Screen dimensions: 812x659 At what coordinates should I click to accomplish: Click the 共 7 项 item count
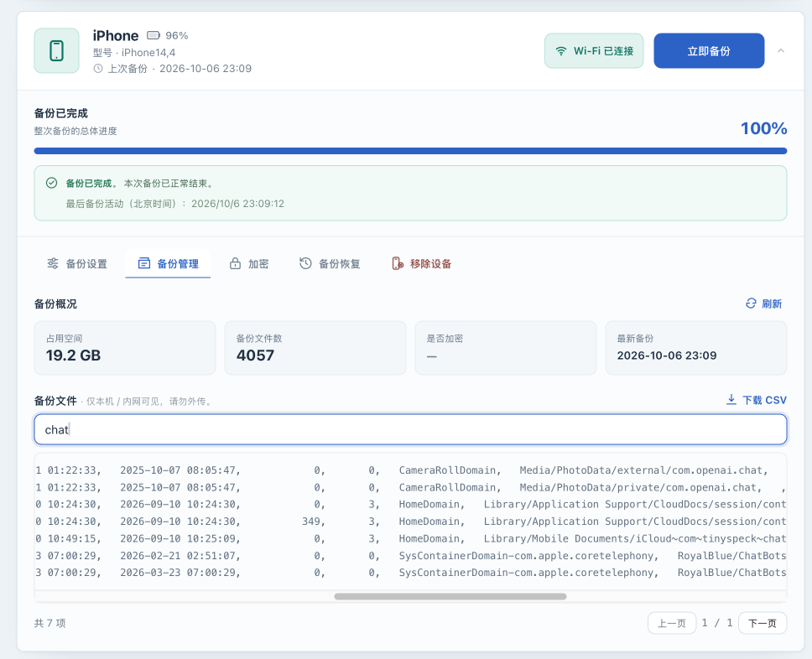49,623
